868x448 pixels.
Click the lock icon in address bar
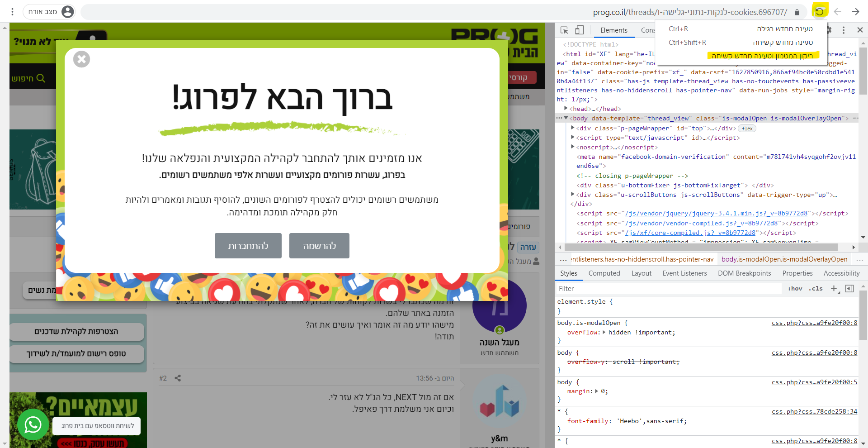(x=797, y=12)
